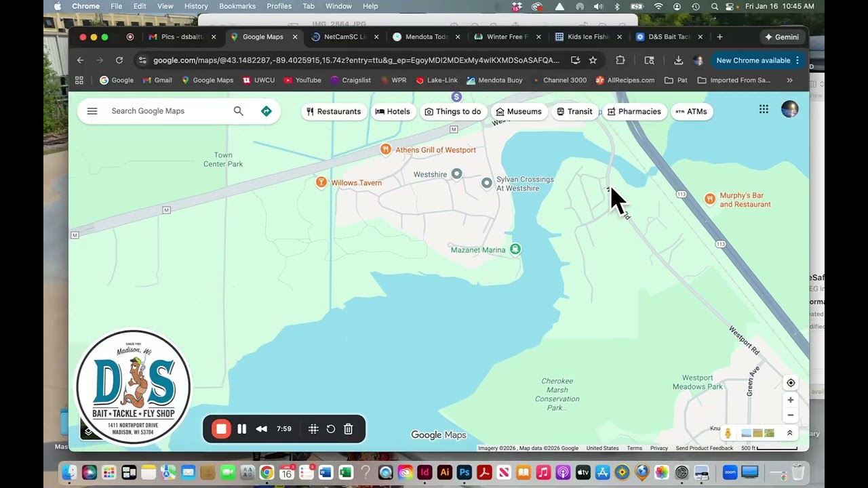This screenshot has height=488, width=868.
Task: Reload the page in Chrome
Action: click(119, 60)
